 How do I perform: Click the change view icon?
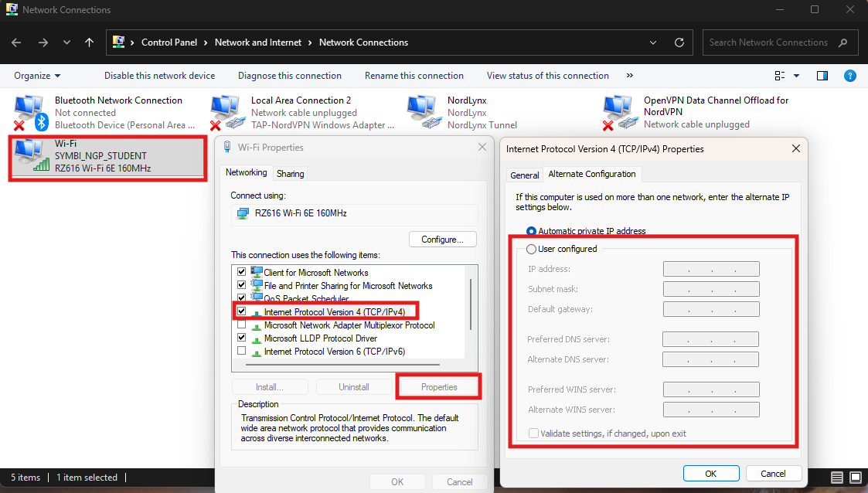[x=779, y=76]
